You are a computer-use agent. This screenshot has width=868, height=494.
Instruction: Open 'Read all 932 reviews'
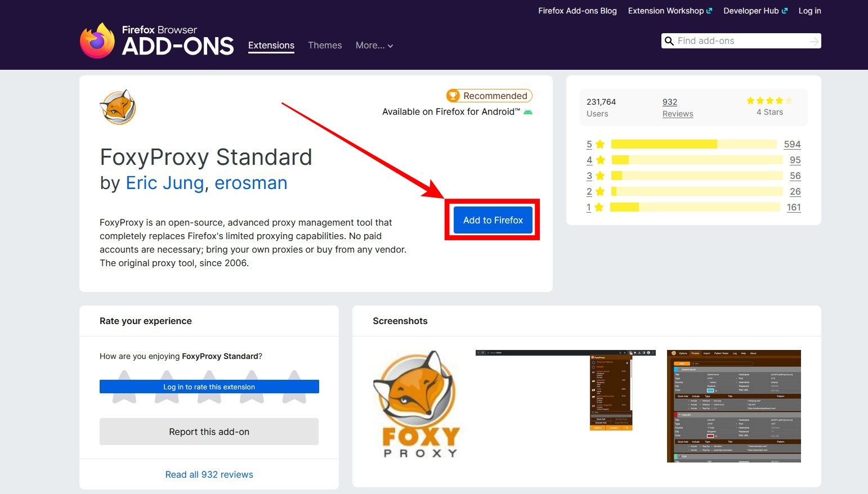click(x=209, y=474)
